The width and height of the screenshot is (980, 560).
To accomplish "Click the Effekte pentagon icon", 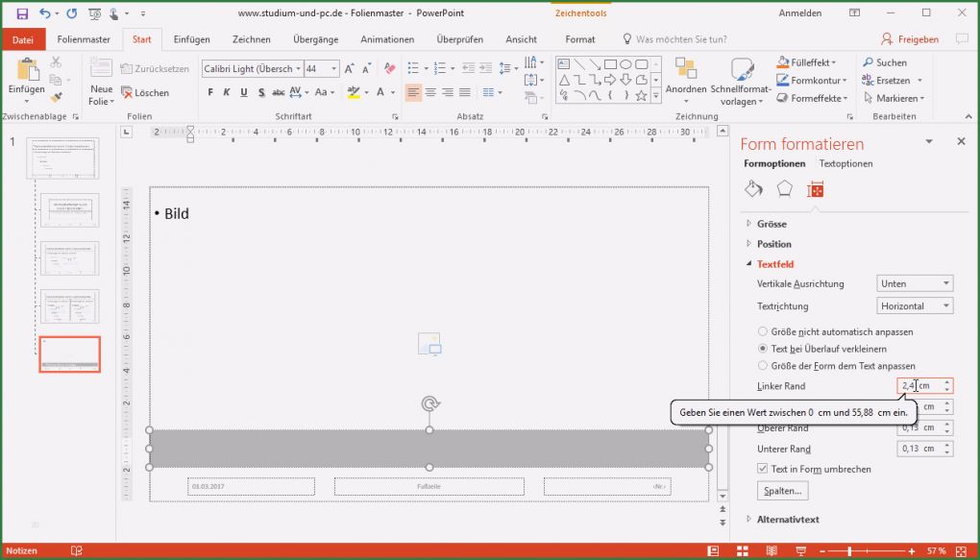I will point(785,189).
